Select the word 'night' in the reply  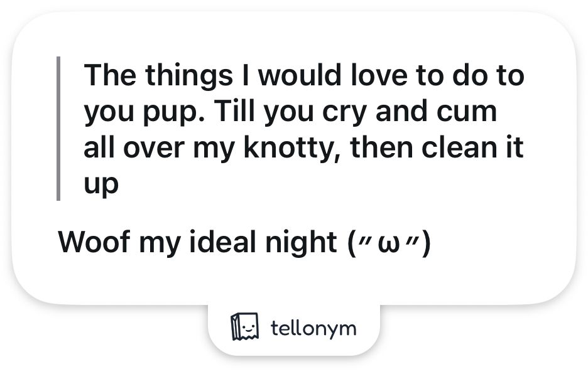coord(301,243)
